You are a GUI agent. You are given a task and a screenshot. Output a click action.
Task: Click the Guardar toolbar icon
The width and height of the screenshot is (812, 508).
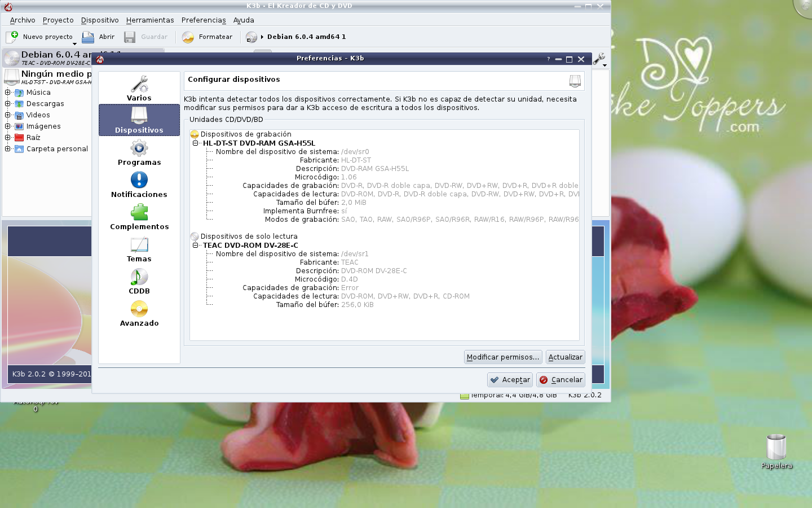[x=130, y=37]
